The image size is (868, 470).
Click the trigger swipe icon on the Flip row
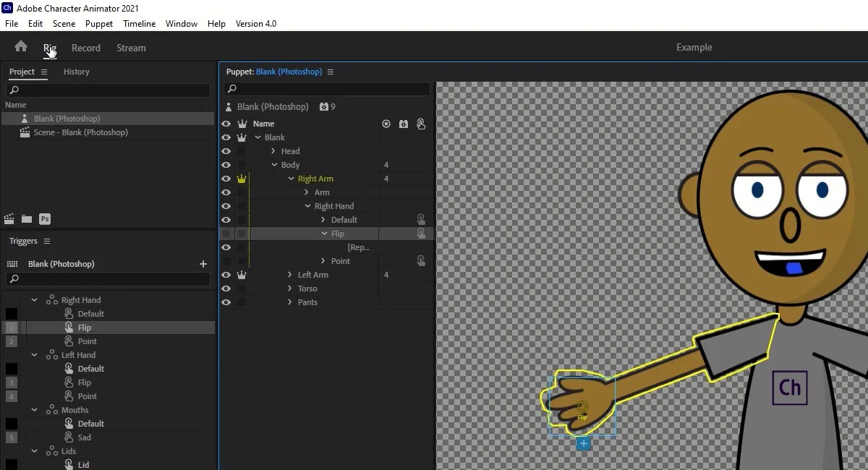point(420,233)
